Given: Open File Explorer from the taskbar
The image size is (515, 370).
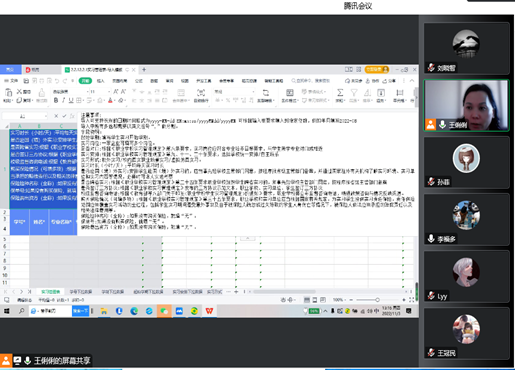Looking at the screenshot, I should click(104, 311).
